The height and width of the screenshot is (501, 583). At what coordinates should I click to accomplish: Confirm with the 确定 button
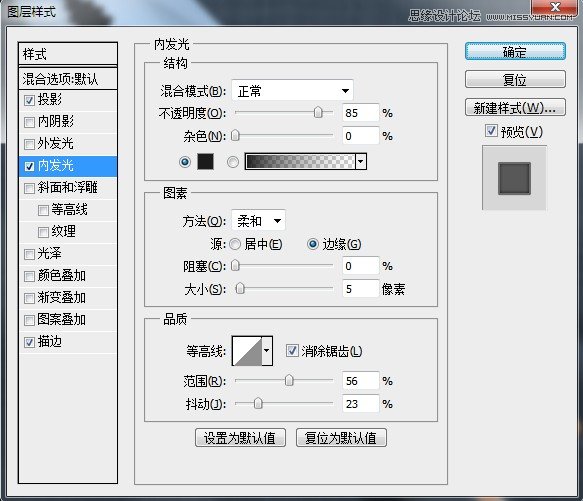515,51
